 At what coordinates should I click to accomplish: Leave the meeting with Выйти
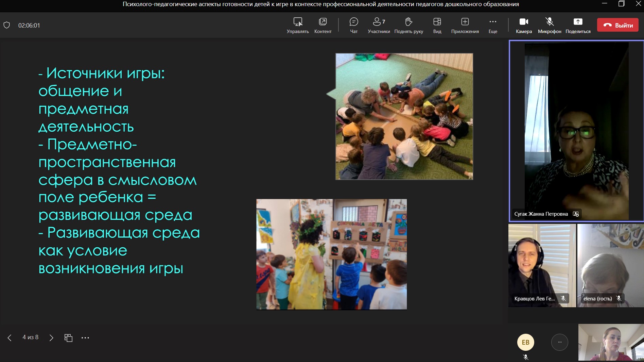click(617, 25)
